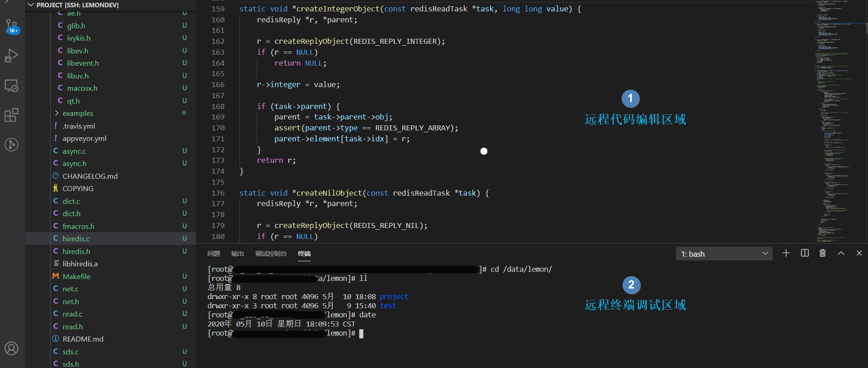Create a new terminal with plus icon
This screenshot has height=368, width=868.
(x=786, y=253)
